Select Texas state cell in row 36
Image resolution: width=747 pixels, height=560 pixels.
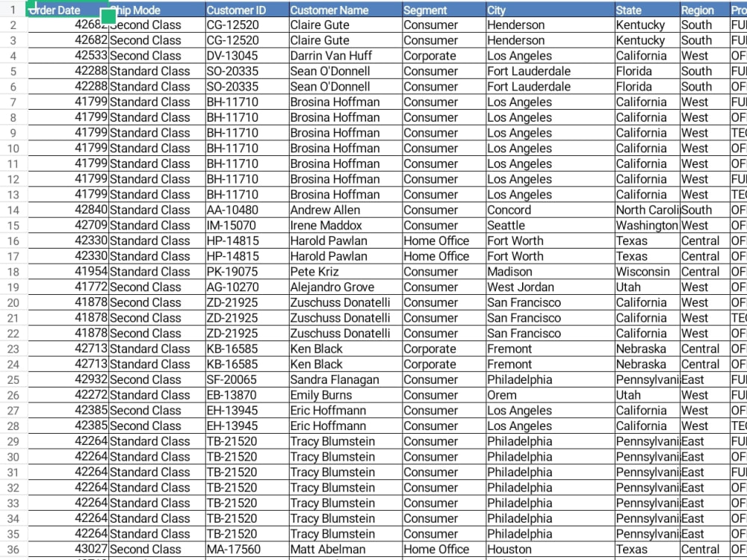(x=648, y=549)
